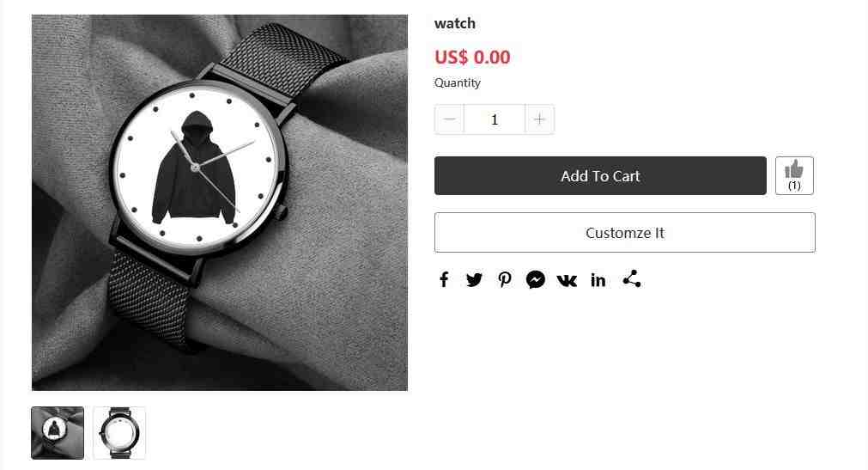Share product on LinkedIn

click(x=598, y=280)
